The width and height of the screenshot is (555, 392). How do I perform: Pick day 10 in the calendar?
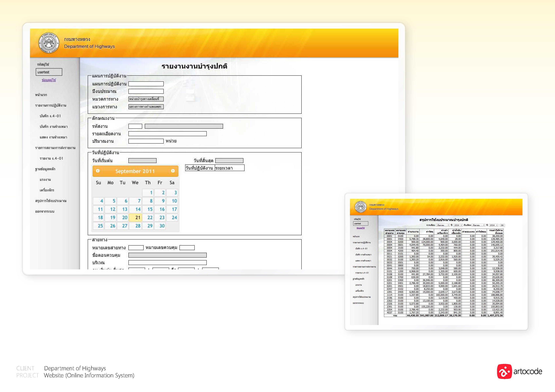coord(172,201)
